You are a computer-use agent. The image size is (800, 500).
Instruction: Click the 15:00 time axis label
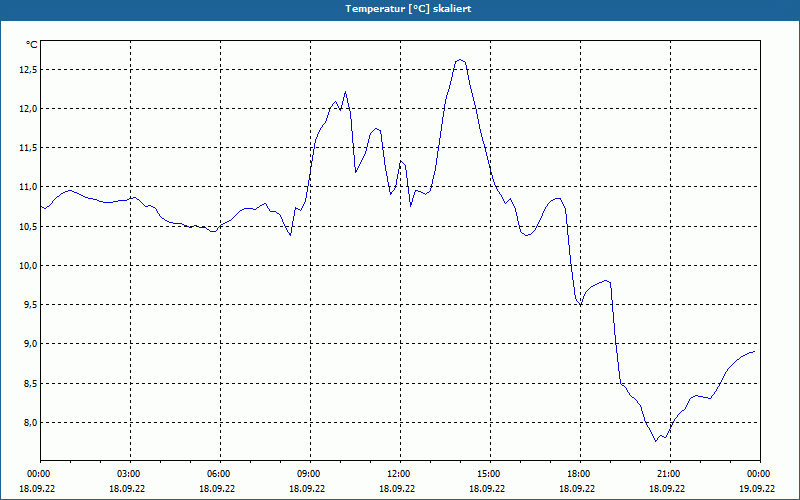click(490, 474)
